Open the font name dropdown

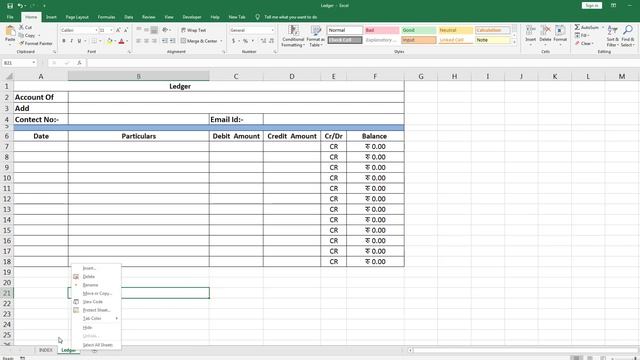[x=96, y=30]
